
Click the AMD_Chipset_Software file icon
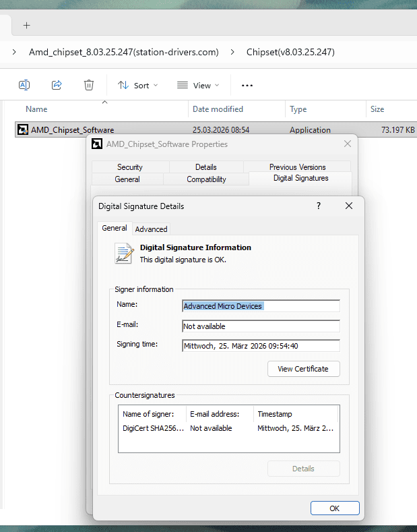(23, 129)
